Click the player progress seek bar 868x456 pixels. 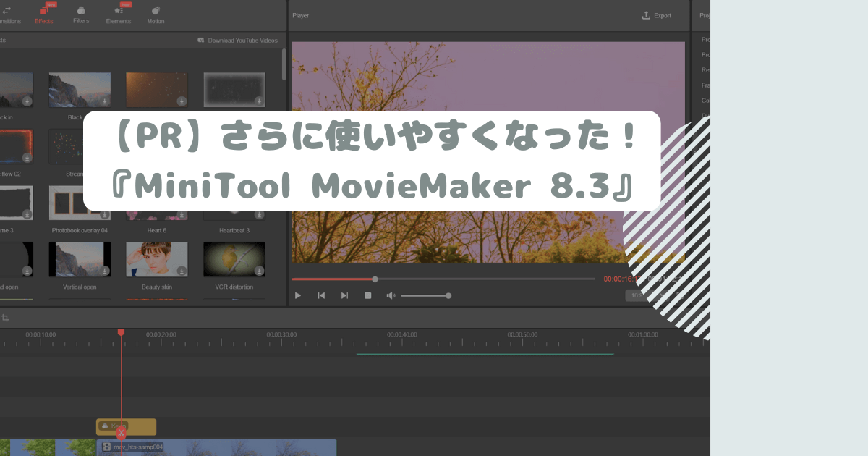click(443, 279)
